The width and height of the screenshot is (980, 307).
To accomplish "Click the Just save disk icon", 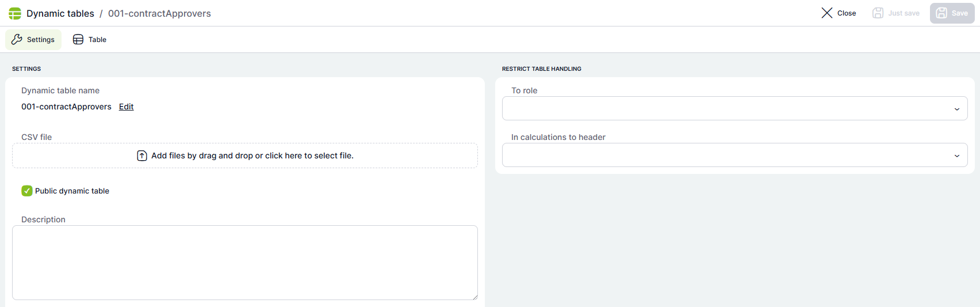I will (878, 13).
